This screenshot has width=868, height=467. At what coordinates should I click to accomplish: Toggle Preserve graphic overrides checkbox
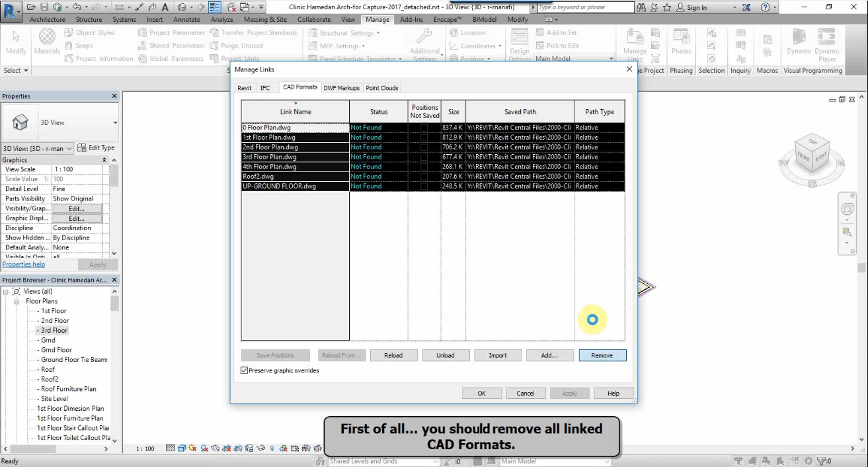pos(245,370)
